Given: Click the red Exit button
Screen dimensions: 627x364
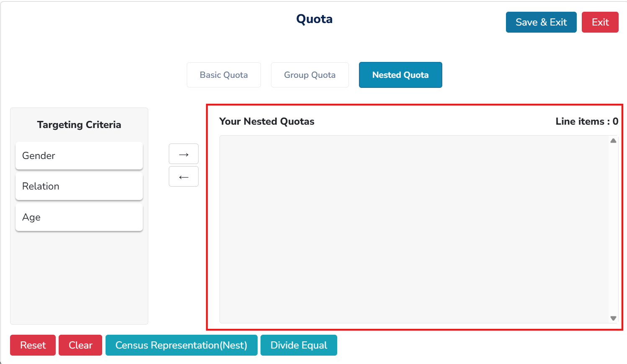Looking at the screenshot, I should click(x=600, y=22).
